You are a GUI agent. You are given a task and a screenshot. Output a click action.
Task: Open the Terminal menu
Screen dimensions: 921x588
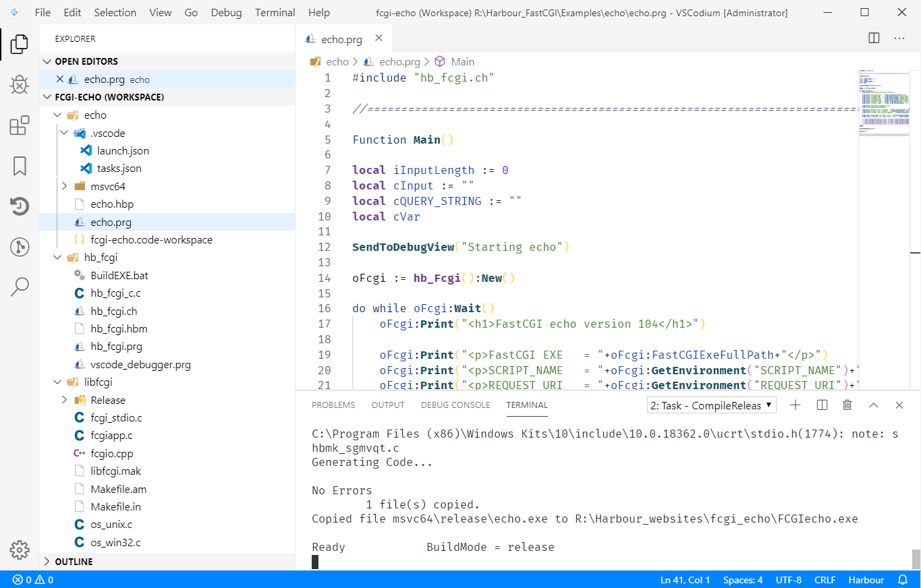point(275,12)
